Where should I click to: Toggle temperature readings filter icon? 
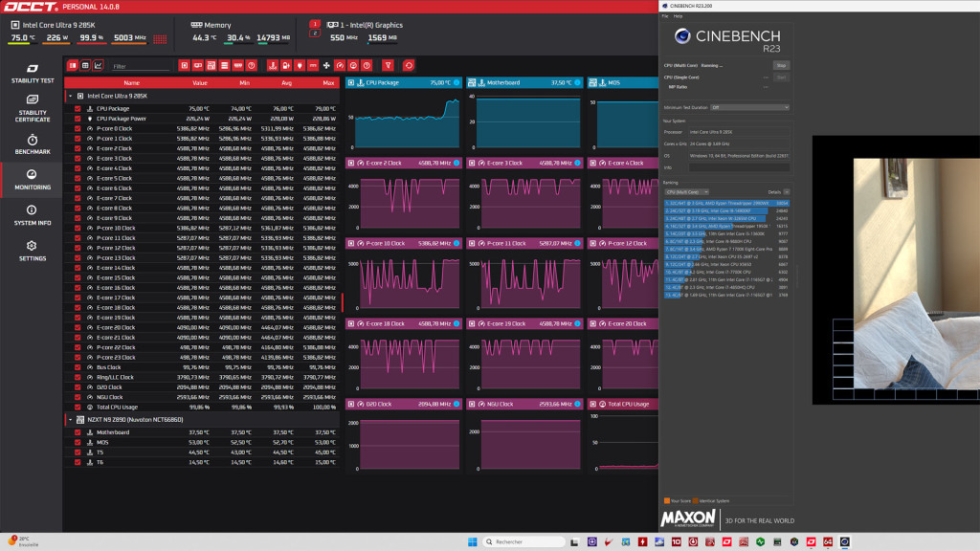tap(273, 66)
